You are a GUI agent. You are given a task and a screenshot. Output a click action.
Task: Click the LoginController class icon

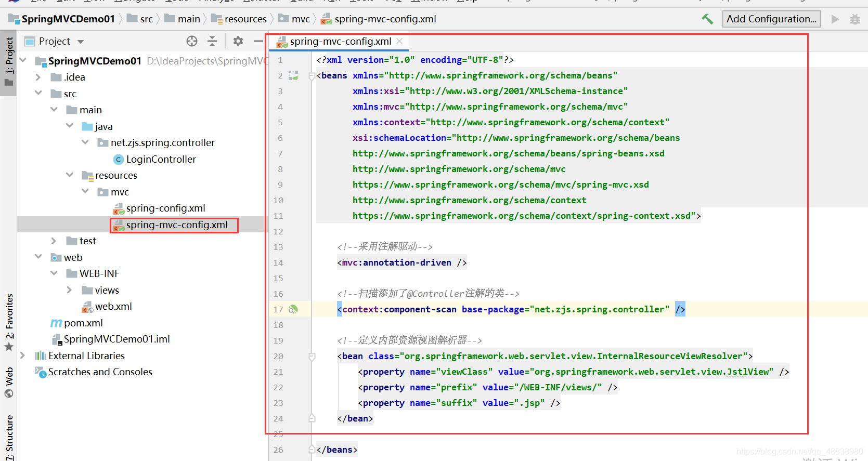[x=119, y=160]
